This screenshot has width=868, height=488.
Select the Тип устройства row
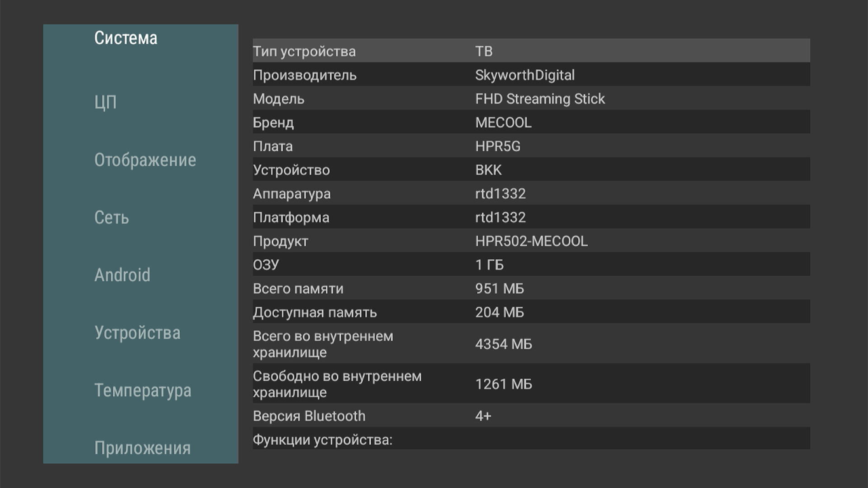click(x=531, y=51)
